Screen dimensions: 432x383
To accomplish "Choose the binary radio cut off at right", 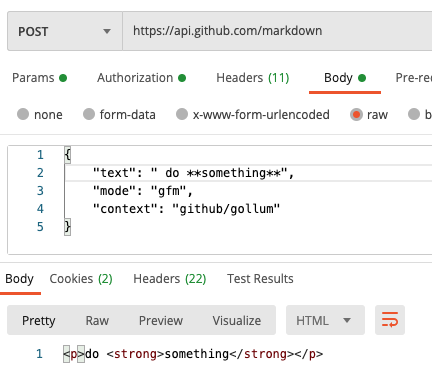I will coord(414,114).
